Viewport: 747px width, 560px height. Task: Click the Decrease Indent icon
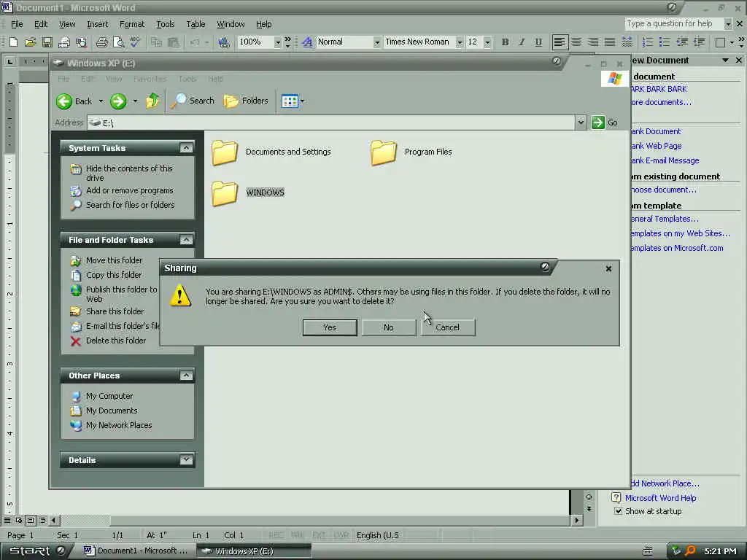(x=682, y=42)
